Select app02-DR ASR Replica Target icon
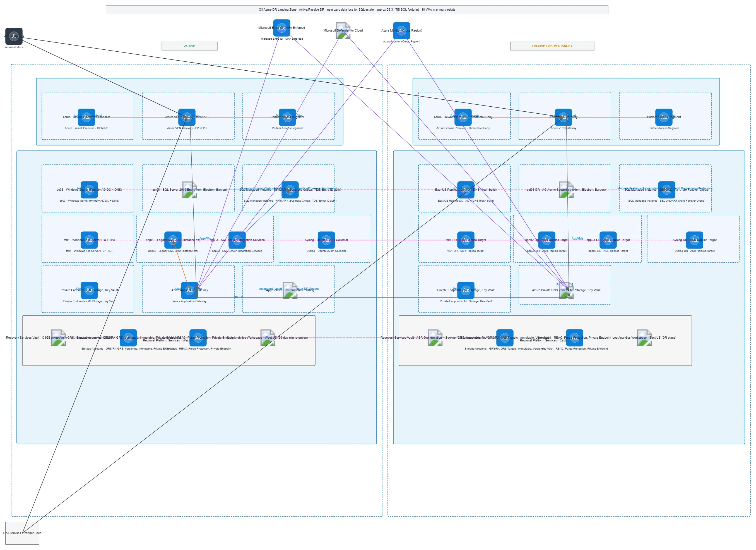756x550 pixels. (547, 240)
